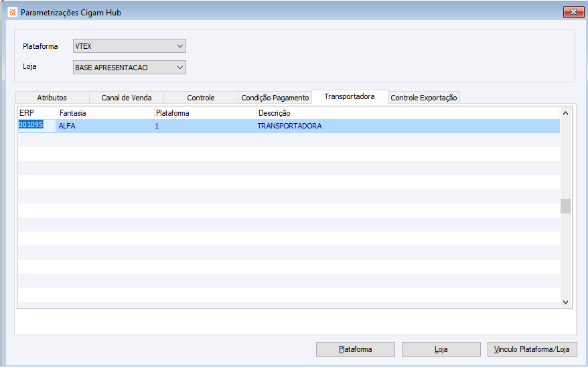This screenshot has height=368, width=588.
Task: Click the ERP column header
Action: (x=38, y=113)
